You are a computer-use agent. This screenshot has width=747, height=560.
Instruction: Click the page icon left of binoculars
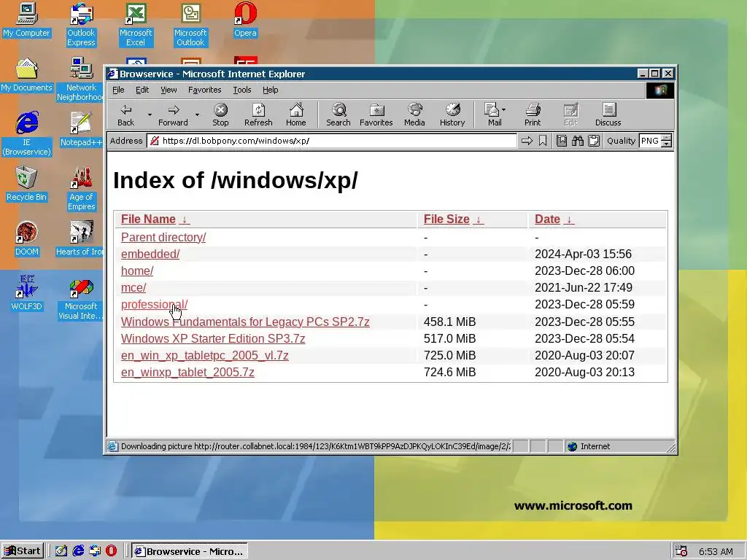click(562, 141)
